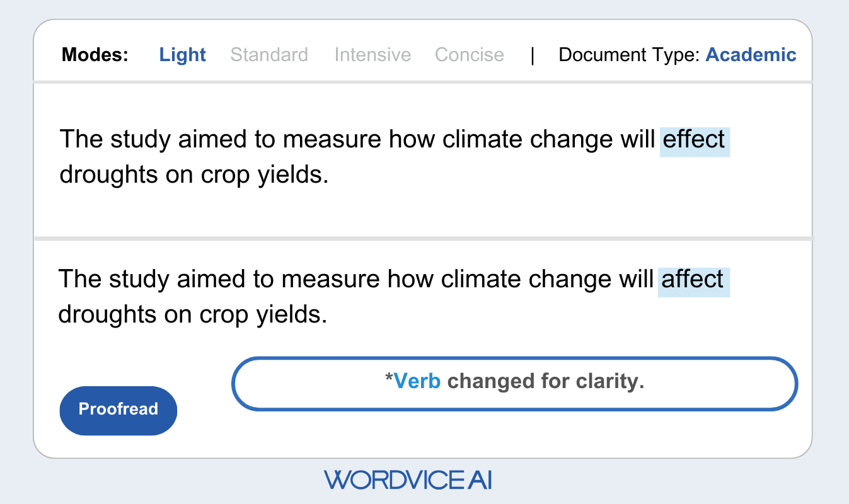Image resolution: width=849 pixels, height=504 pixels.
Task: Click the Wordvice AI logo
Action: pyautogui.click(x=408, y=480)
